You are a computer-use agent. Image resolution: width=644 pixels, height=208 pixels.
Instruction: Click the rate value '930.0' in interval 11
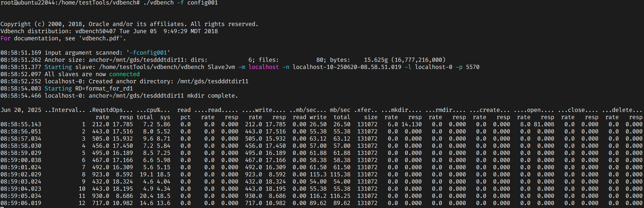(100, 196)
